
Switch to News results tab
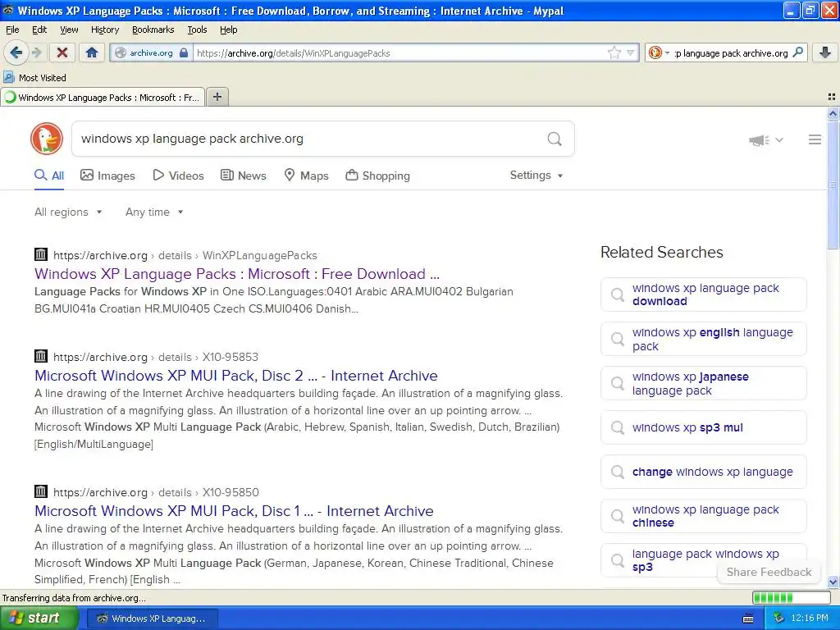coord(244,176)
